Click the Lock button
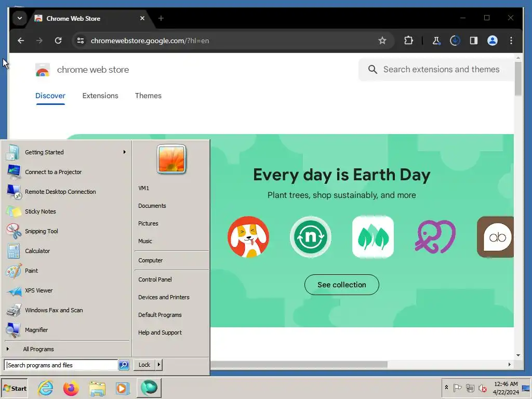The image size is (532, 399). pyautogui.click(x=144, y=365)
